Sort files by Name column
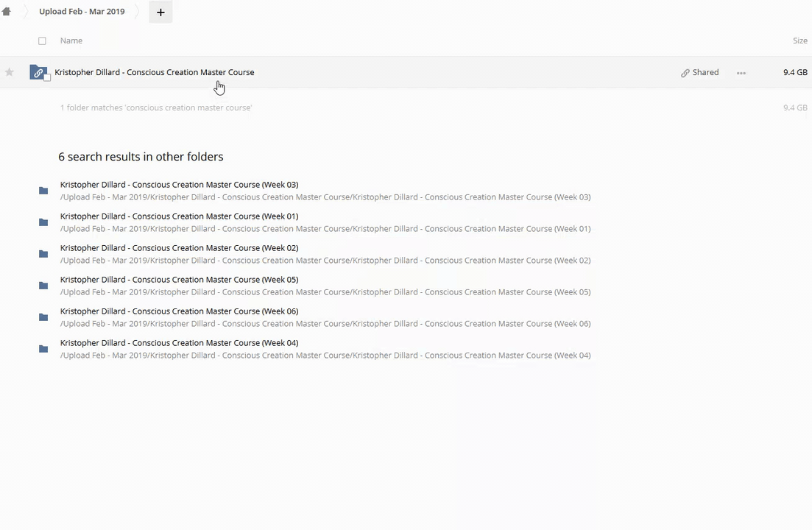812x530 pixels. tap(71, 40)
